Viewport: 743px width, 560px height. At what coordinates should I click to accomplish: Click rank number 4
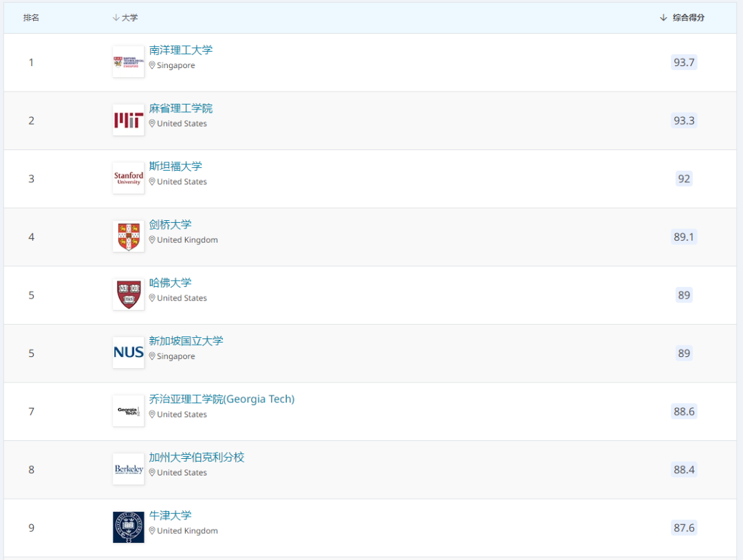tap(31, 237)
